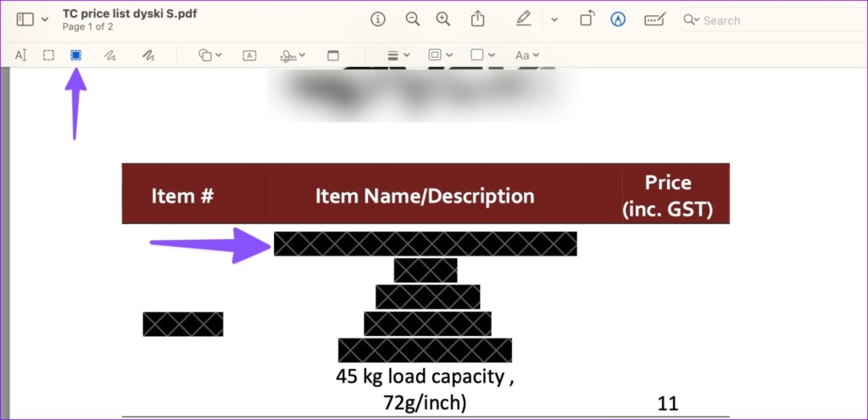Activate the Rectangular Selection tool
Image resolution: width=868 pixels, height=420 pixels.
48,55
